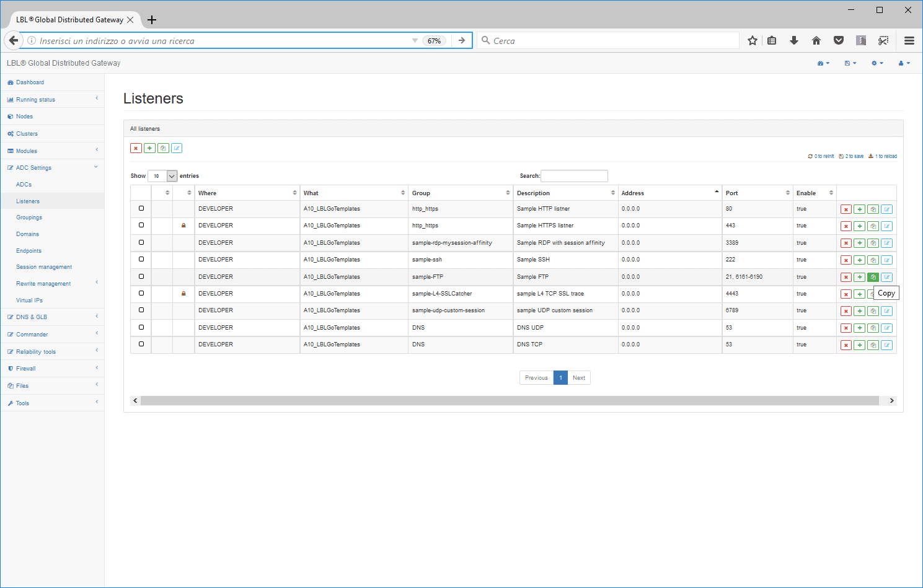Go to the Virtual IPs submenu item
Screen dimensions: 923x588
pos(29,301)
